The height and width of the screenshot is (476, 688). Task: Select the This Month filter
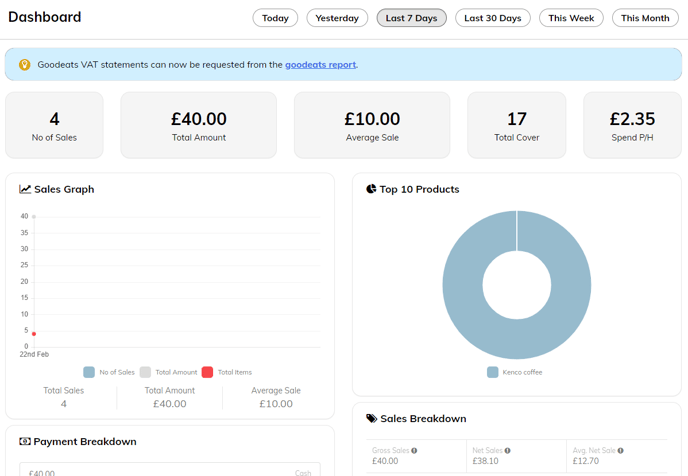tap(645, 18)
